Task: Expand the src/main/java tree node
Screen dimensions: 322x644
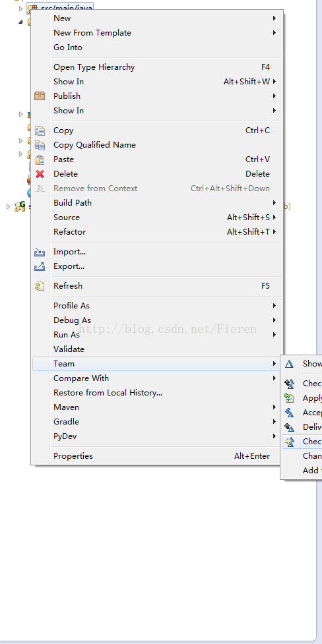Action: point(20,9)
